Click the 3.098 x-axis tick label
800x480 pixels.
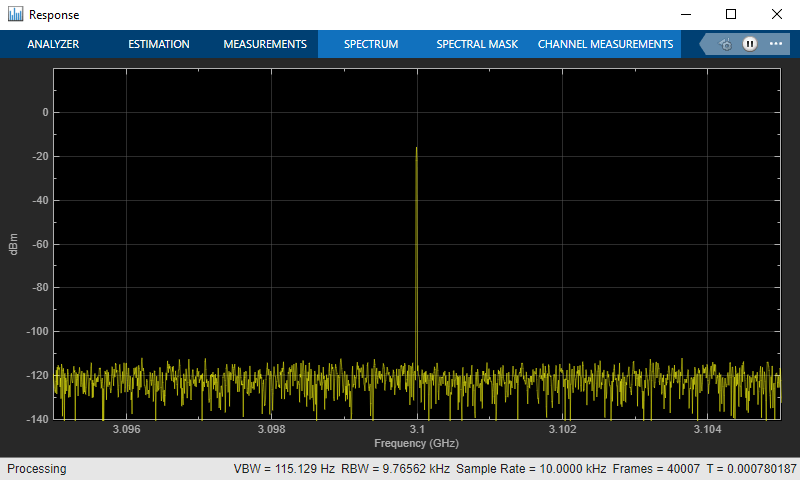[x=271, y=430]
